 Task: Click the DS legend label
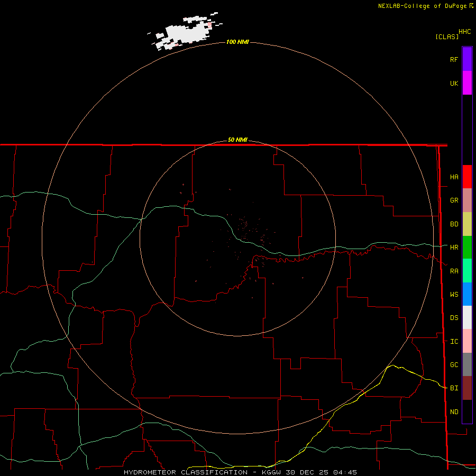454,318
